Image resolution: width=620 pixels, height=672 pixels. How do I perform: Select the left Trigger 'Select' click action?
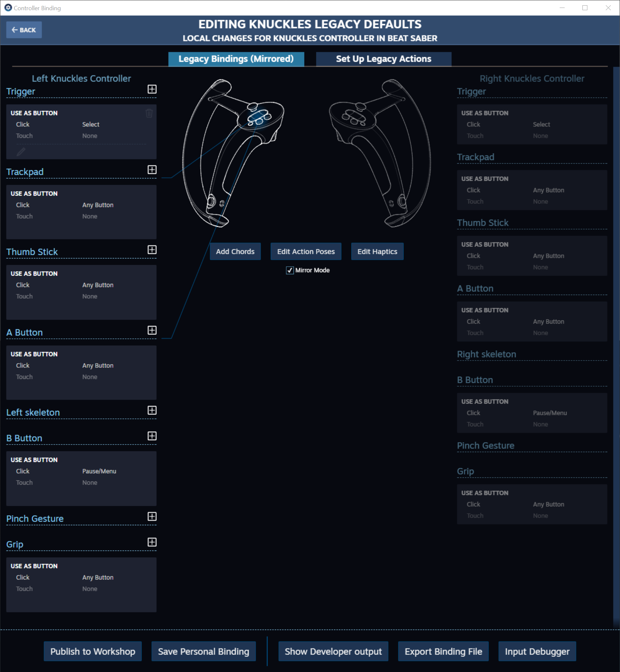pos(91,124)
